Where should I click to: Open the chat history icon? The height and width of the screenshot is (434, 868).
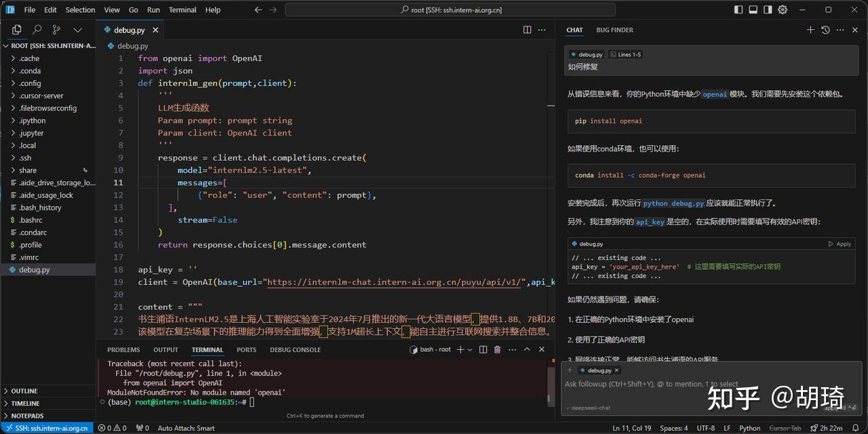pos(825,30)
